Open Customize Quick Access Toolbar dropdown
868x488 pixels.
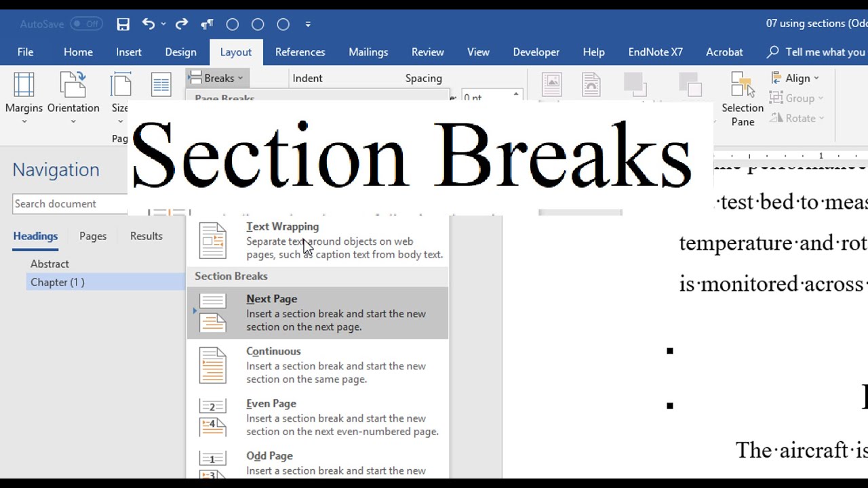(x=308, y=24)
